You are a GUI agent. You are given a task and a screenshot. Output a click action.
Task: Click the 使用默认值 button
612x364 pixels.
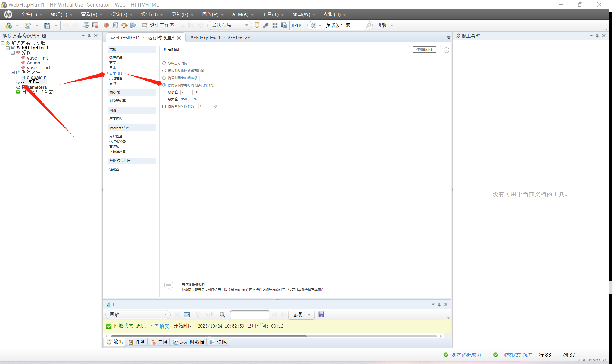tap(424, 50)
